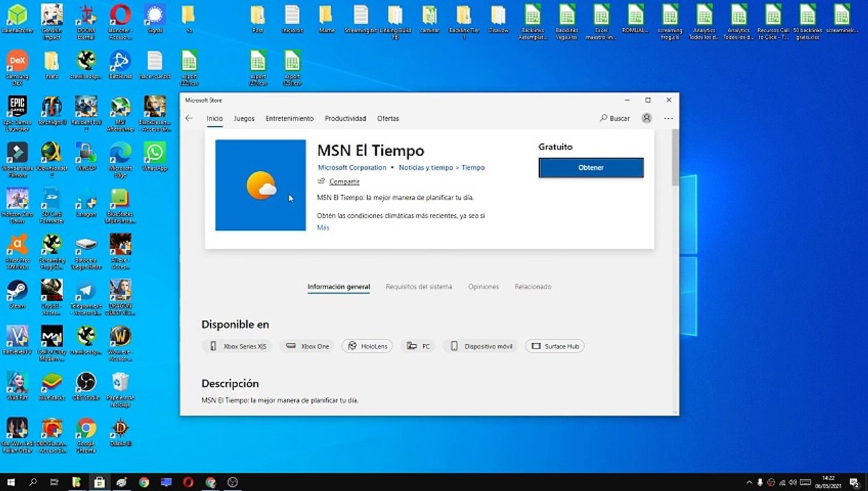Switch to Entretenimiento tab
868x491 pixels.
[x=289, y=119]
